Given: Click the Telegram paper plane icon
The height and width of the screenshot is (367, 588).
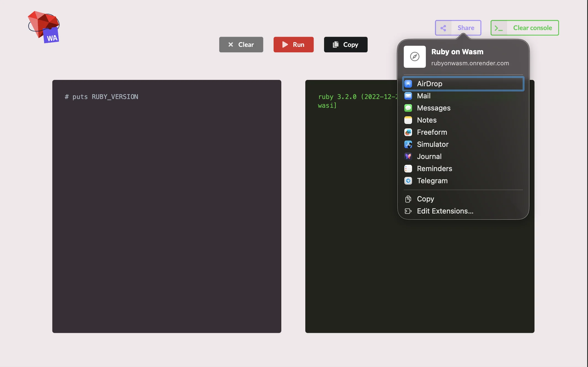Looking at the screenshot, I should (408, 181).
